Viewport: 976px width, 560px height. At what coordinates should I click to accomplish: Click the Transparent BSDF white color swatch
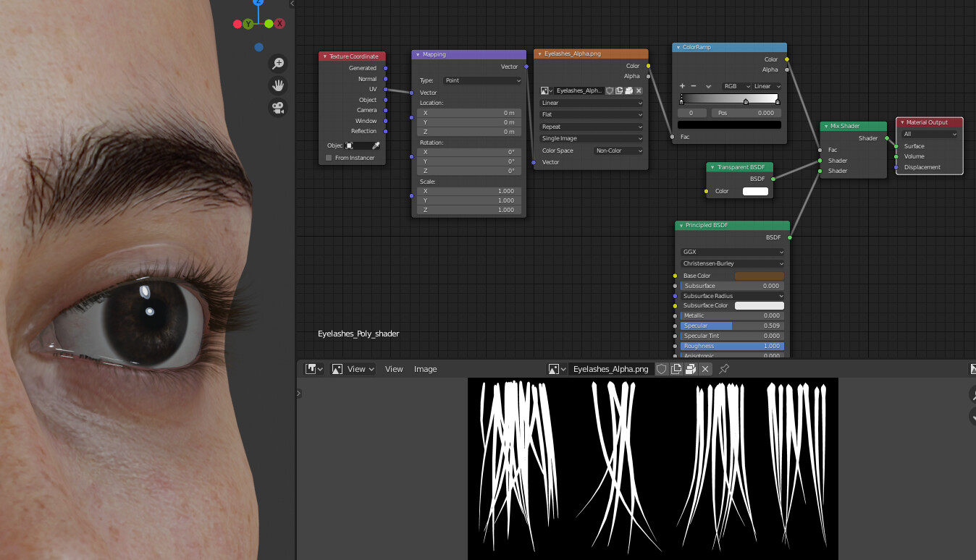(x=755, y=191)
